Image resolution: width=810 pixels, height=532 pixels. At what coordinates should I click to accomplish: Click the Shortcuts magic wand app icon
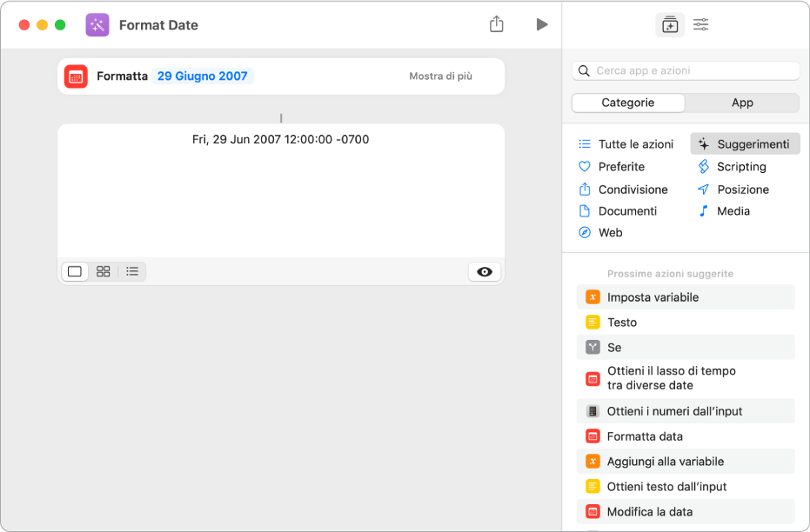coord(97,24)
